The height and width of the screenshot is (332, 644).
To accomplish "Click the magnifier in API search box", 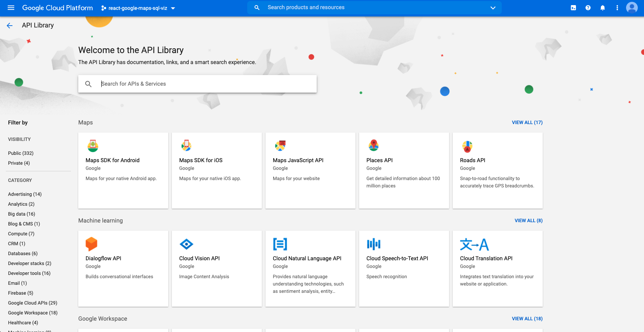I will pyautogui.click(x=88, y=84).
